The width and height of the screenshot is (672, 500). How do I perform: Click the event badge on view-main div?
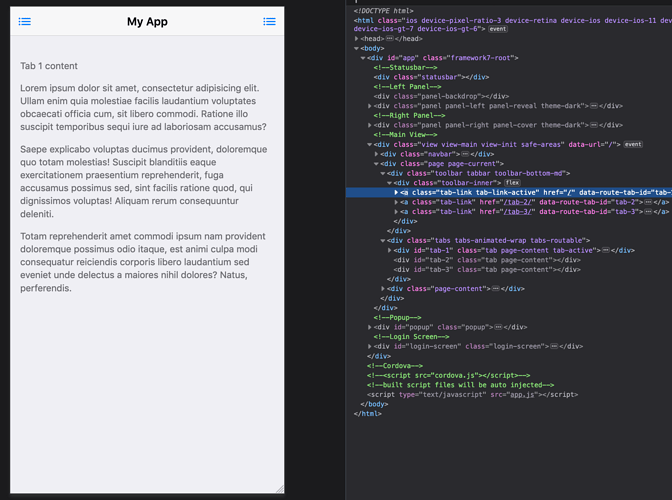(633, 144)
